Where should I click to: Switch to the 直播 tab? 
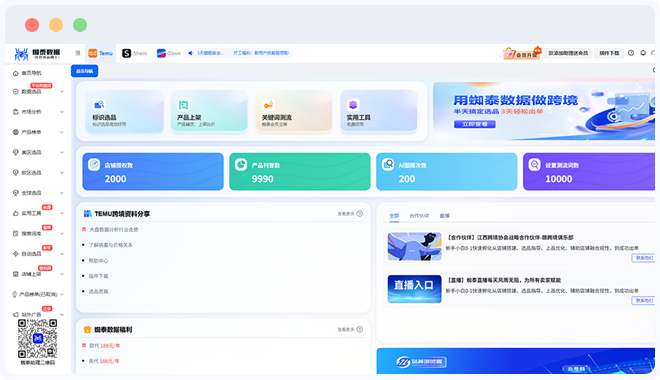(444, 216)
